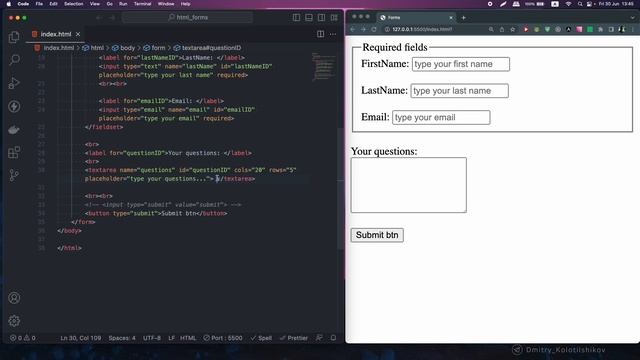Open Source Control view
The image size is (640, 360).
(14, 176)
